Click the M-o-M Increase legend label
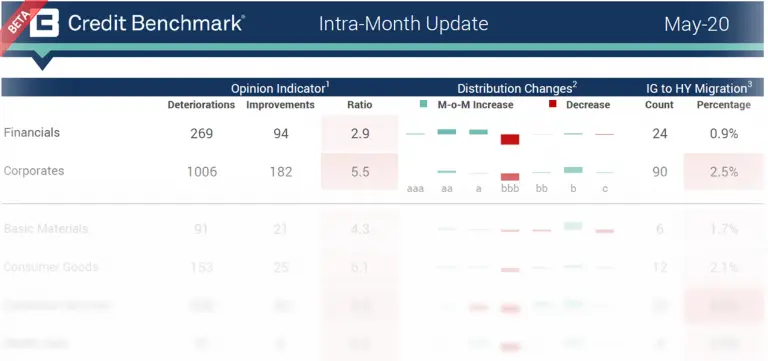This screenshot has height=361, width=768. [475, 105]
